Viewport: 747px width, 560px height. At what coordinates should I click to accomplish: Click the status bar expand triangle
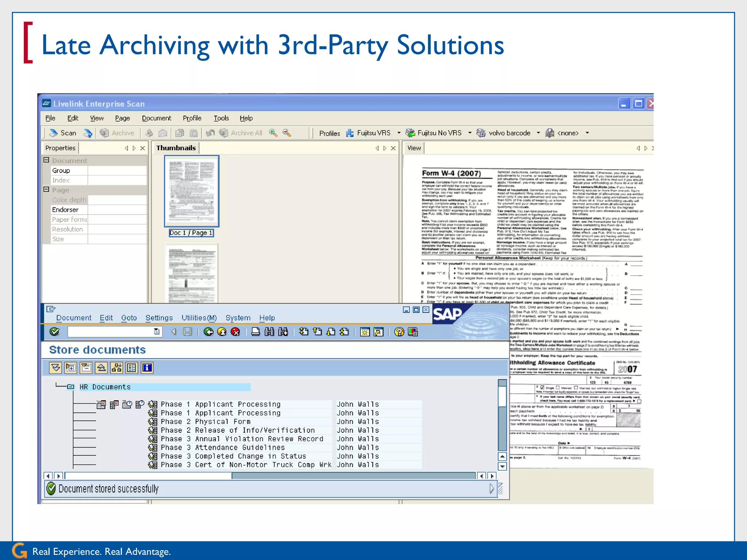point(492,489)
